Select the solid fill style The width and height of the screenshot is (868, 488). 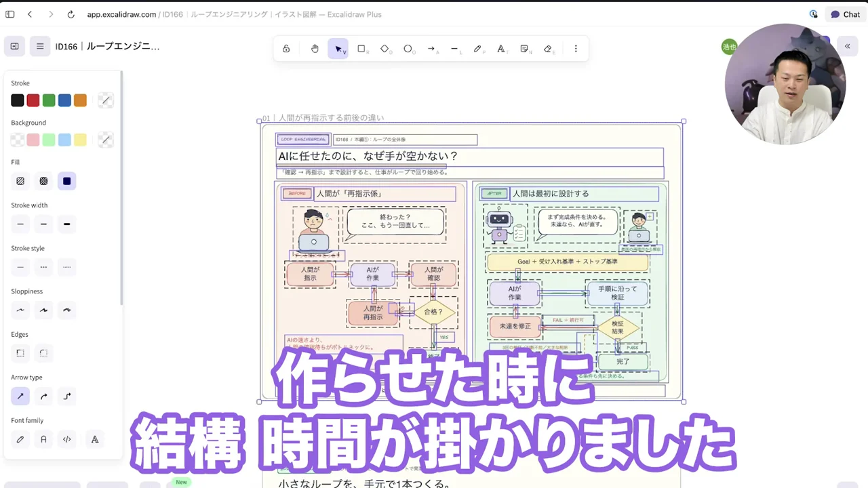(66, 181)
